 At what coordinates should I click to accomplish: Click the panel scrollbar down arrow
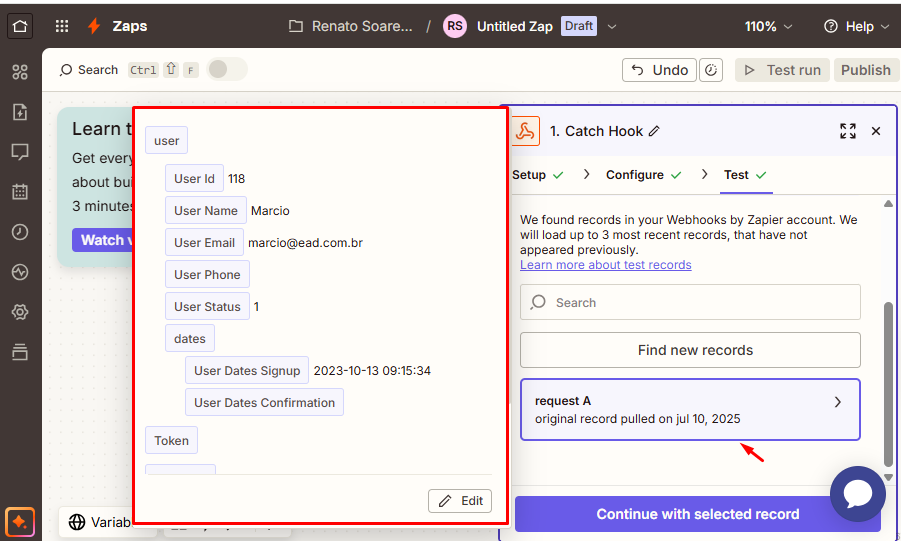click(x=888, y=477)
